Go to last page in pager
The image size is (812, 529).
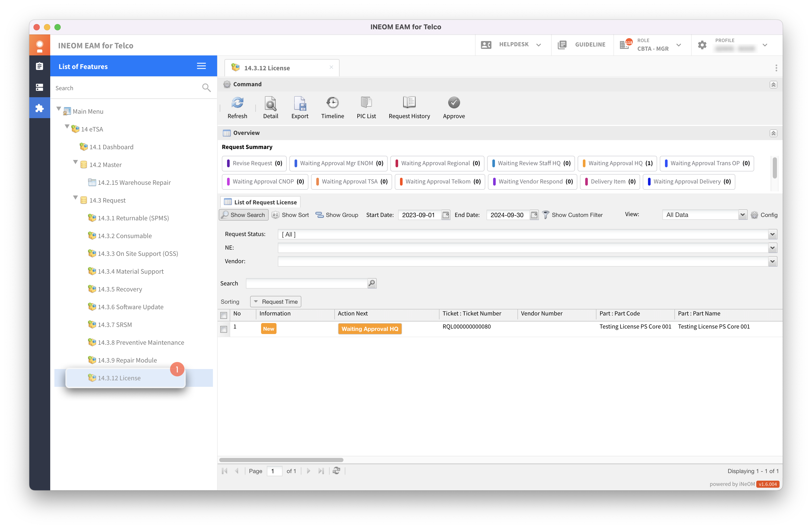pos(321,471)
